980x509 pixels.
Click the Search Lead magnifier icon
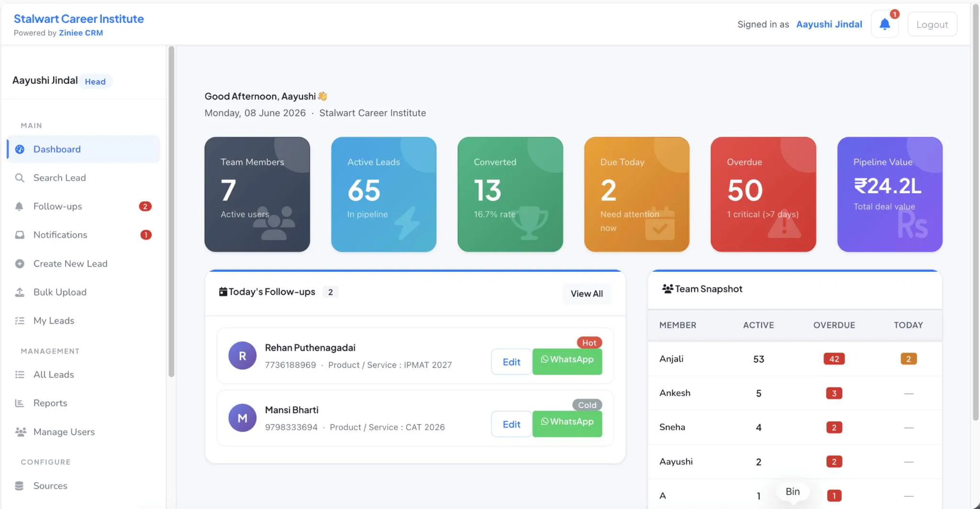(20, 178)
